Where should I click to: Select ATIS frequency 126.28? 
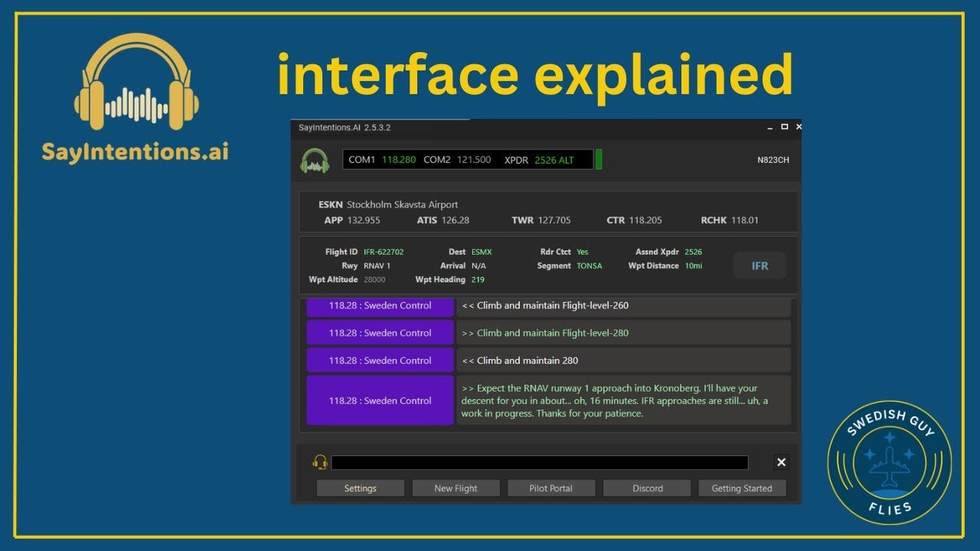pyautogui.click(x=455, y=220)
